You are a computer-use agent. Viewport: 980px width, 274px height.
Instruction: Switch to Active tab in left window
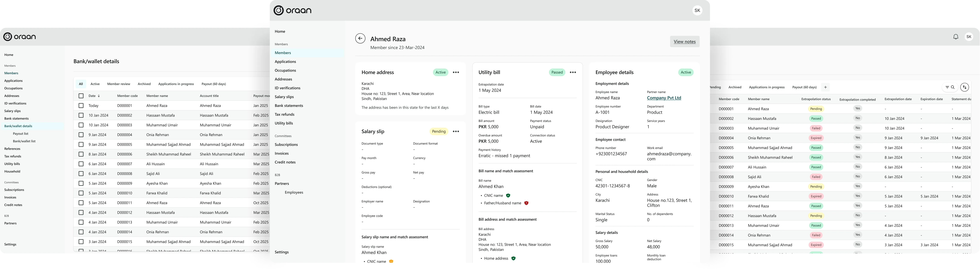(x=95, y=84)
